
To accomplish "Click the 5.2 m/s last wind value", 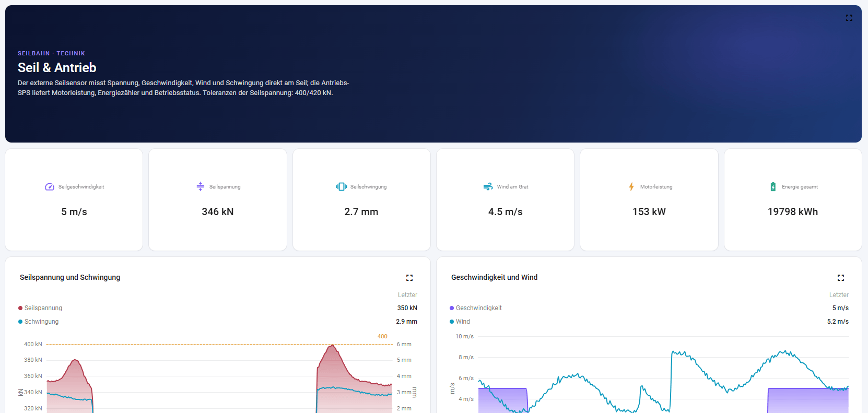I will pos(838,322).
